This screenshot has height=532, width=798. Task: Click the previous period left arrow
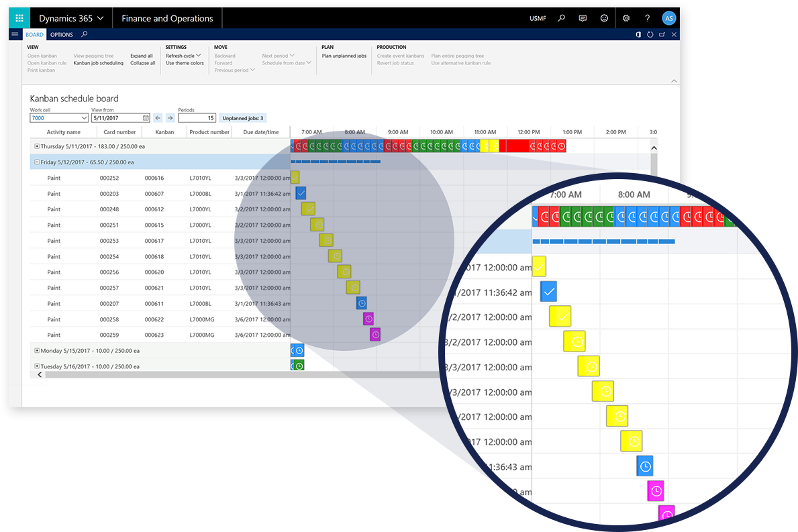(x=158, y=118)
